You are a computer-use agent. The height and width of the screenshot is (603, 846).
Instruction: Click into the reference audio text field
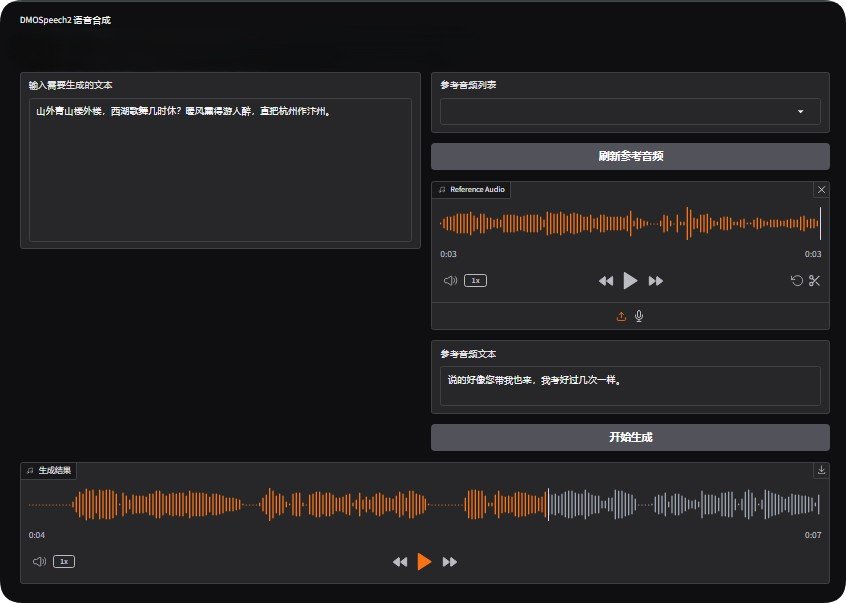[630, 386]
